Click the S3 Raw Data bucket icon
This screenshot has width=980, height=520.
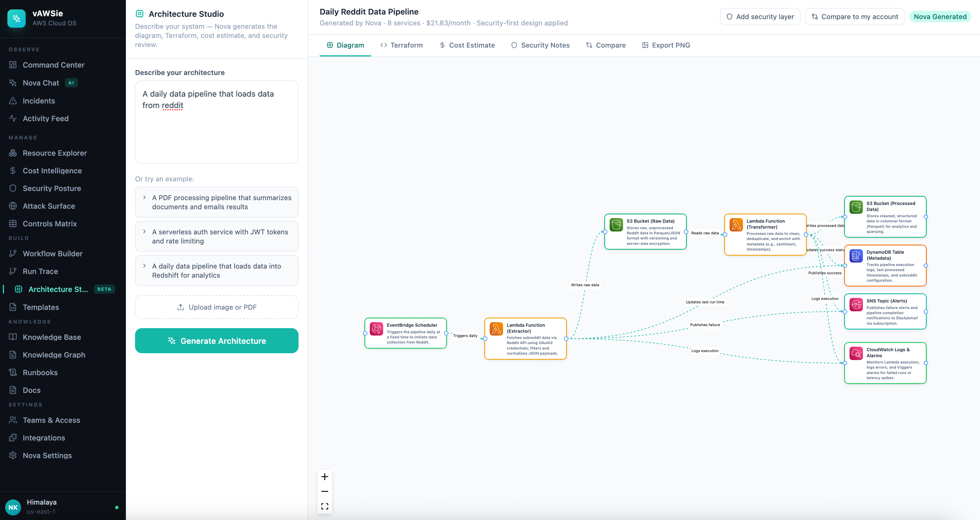pyautogui.click(x=616, y=225)
